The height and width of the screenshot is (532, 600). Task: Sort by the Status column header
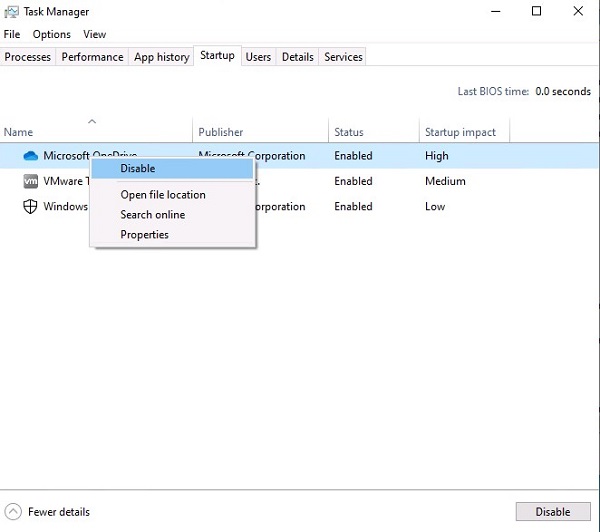pyautogui.click(x=373, y=132)
